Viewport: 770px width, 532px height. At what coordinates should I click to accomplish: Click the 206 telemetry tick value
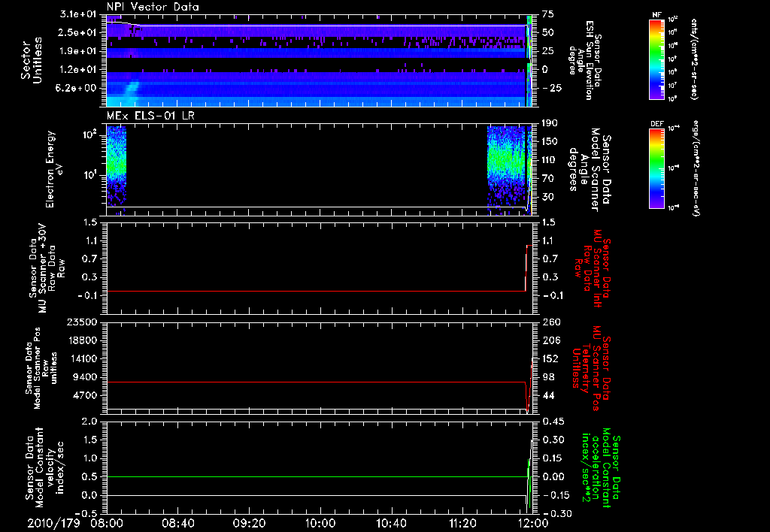[552, 340]
